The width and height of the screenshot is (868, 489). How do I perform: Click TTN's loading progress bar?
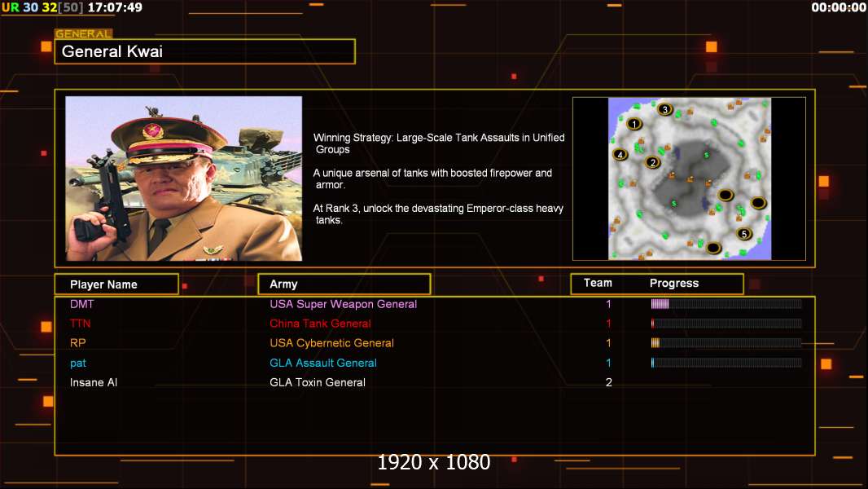tap(726, 324)
